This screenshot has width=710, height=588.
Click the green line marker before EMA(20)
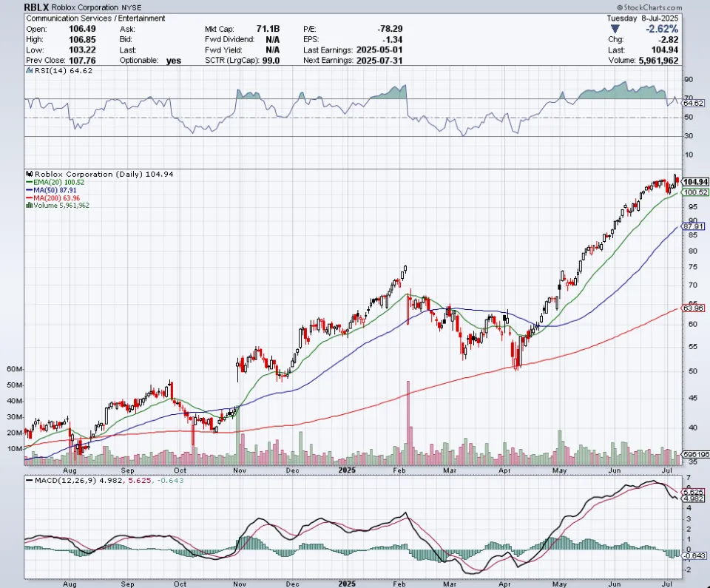pyautogui.click(x=30, y=182)
